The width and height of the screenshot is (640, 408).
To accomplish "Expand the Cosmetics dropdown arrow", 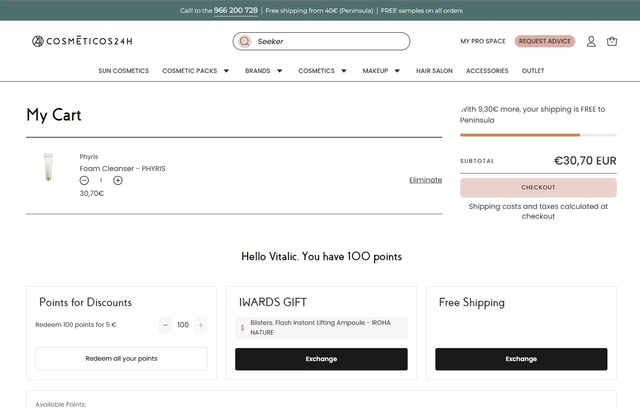I will click(x=344, y=71).
